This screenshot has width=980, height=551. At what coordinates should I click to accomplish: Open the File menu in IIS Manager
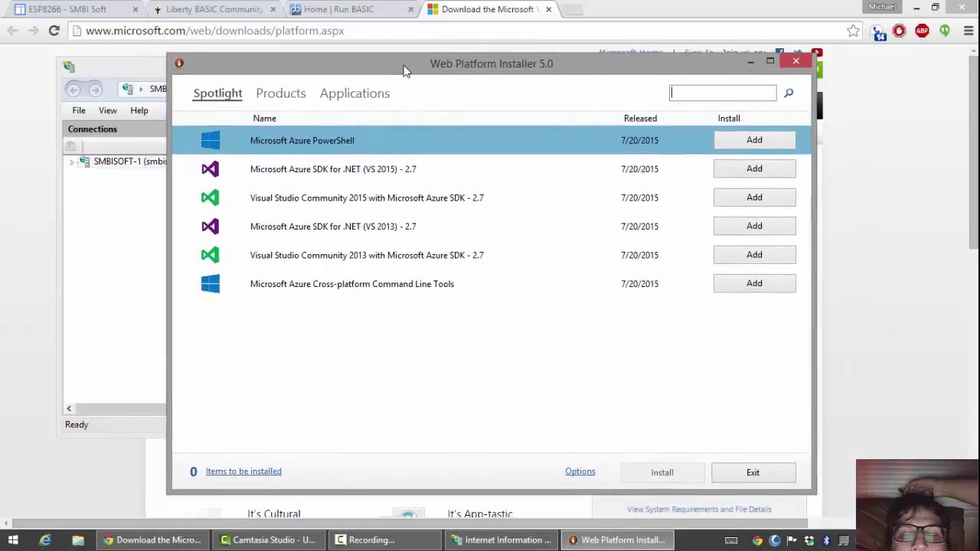pos(79,110)
